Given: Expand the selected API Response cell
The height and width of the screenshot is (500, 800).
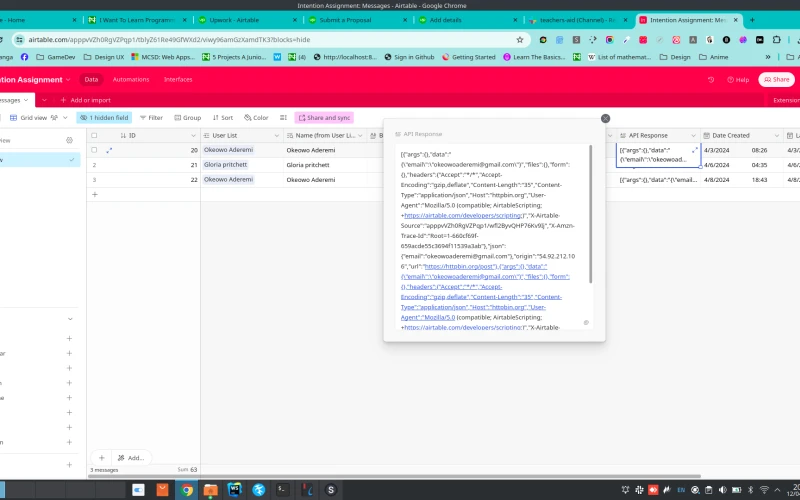Looking at the screenshot, I should [x=694, y=150].
